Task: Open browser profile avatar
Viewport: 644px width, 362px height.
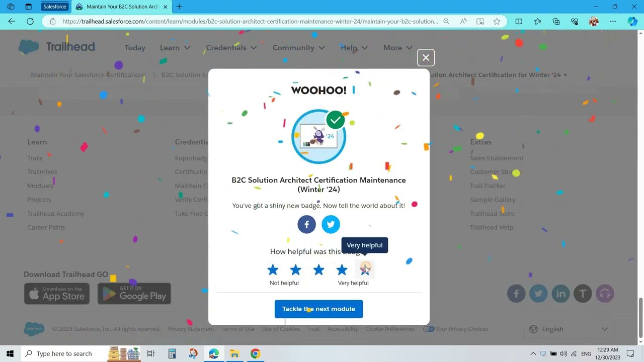Action: [x=594, y=21]
